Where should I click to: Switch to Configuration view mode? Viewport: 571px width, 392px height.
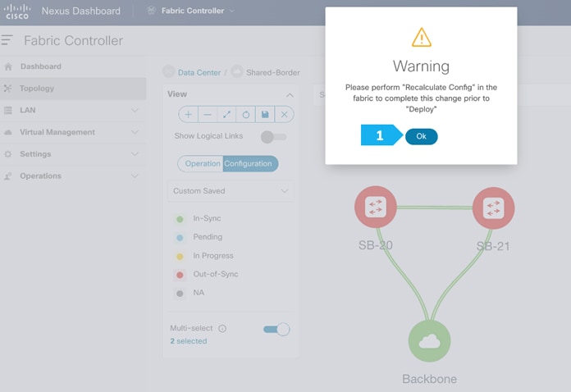point(250,164)
